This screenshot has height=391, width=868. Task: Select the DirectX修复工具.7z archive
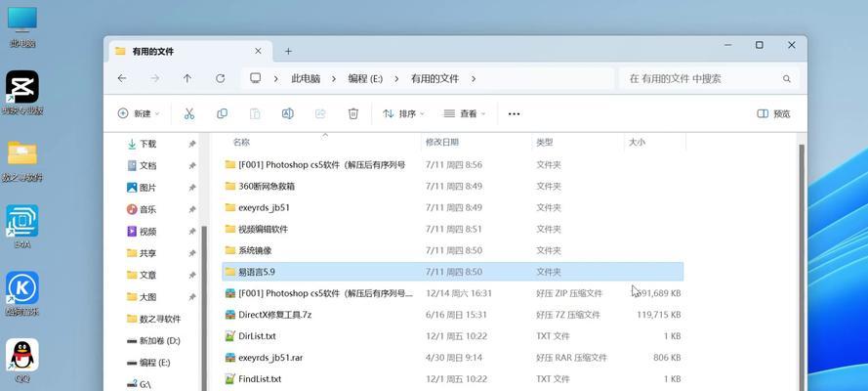[452, 315]
